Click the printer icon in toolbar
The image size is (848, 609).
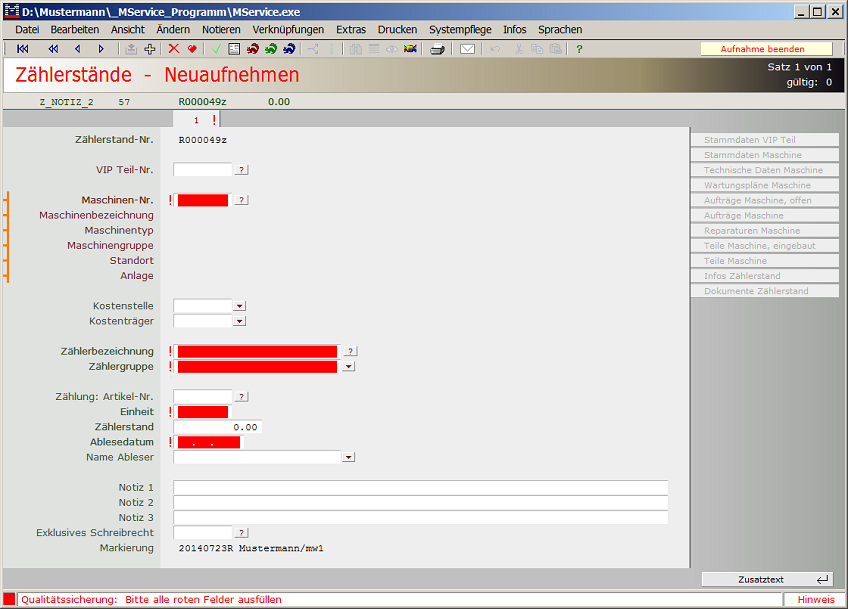pyautogui.click(x=437, y=49)
